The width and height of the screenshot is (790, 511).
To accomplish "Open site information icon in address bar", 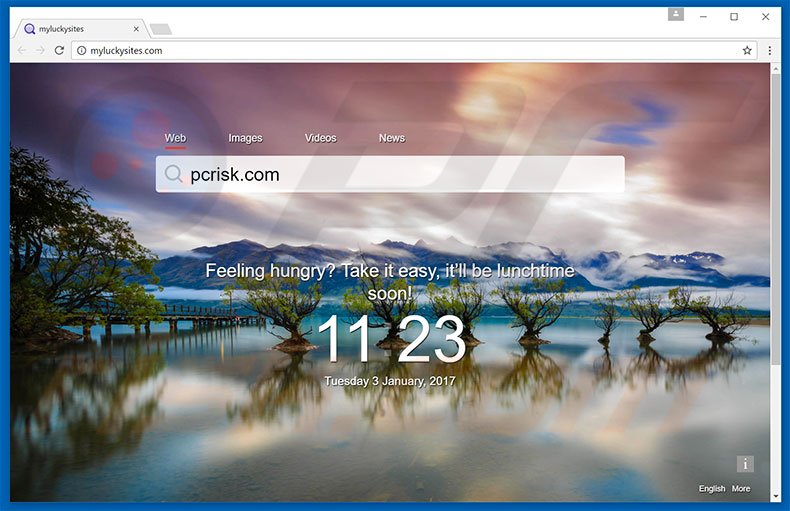I will tap(82, 50).
